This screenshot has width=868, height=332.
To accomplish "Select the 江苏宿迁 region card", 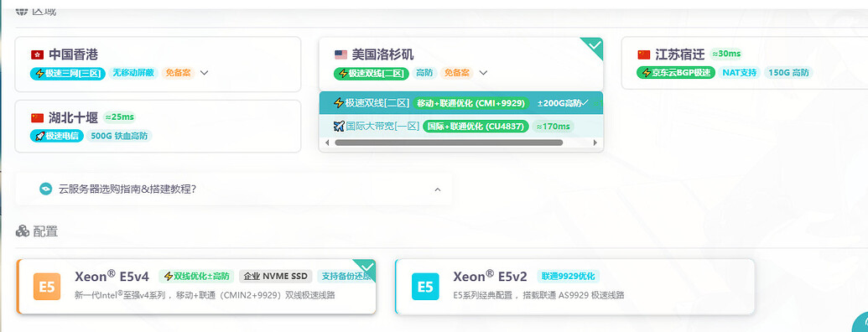I will [745, 63].
